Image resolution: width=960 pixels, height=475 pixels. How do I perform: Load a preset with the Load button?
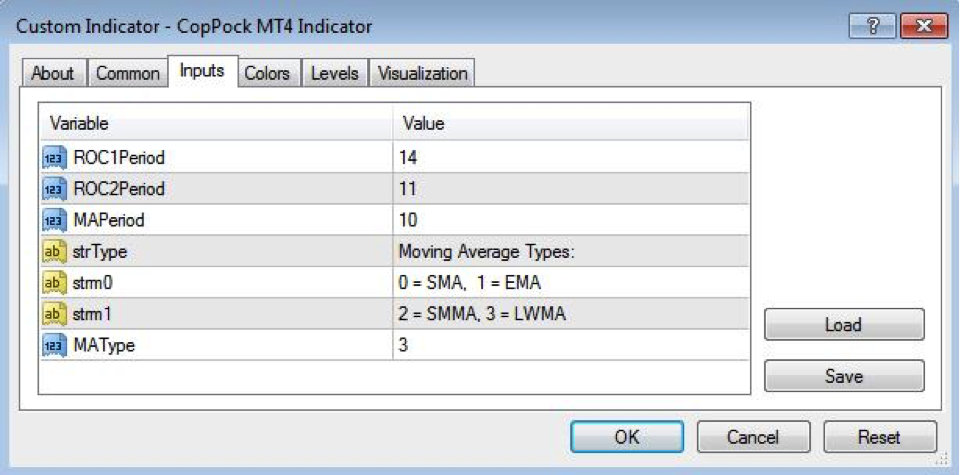[x=844, y=324]
